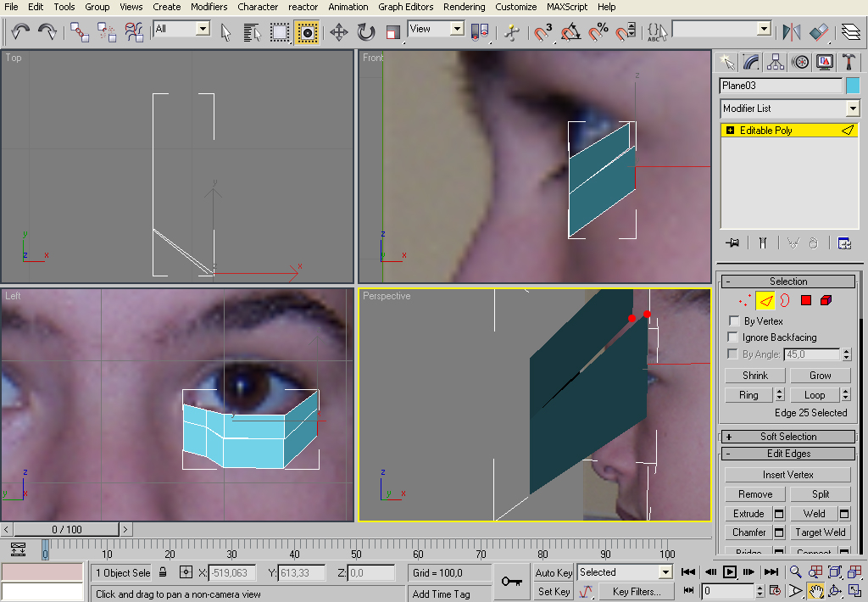Click the Pin Stack icon
This screenshot has height=602, width=868.
(x=732, y=242)
